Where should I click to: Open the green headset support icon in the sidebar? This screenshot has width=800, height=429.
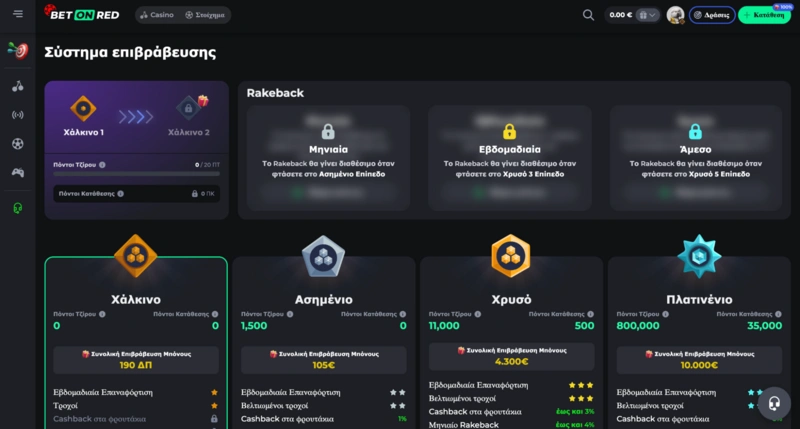(17, 208)
